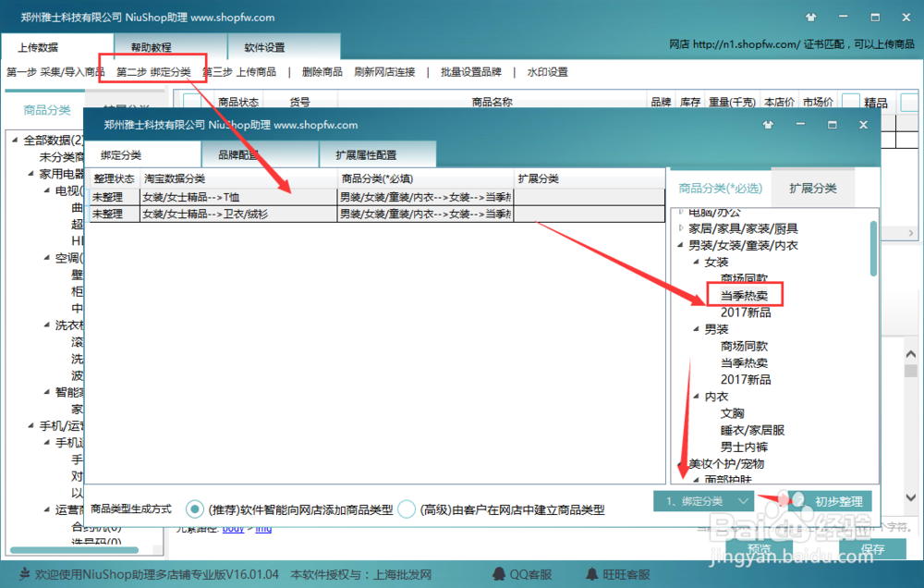This screenshot has height=588, width=924.
Task: Click the 保存 button in main window
Action: click(x=873, y=549)
